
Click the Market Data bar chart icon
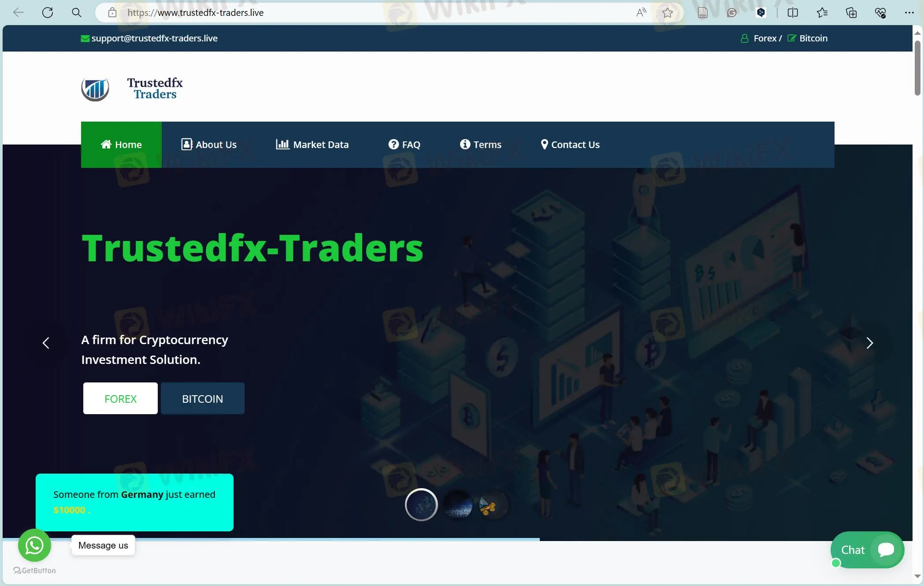pyautogui.click(x=282, y=144)
